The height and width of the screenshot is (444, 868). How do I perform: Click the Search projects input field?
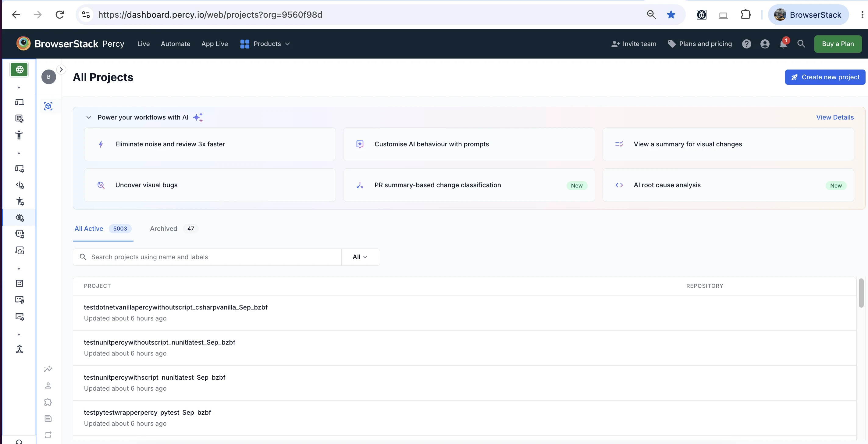(x=207, y=257)
